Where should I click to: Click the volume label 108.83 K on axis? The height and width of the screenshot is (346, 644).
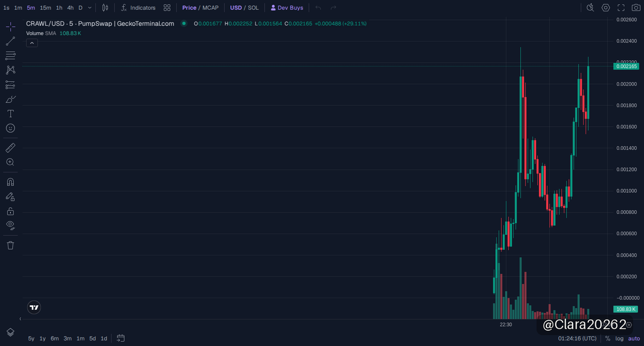[626, 309]
